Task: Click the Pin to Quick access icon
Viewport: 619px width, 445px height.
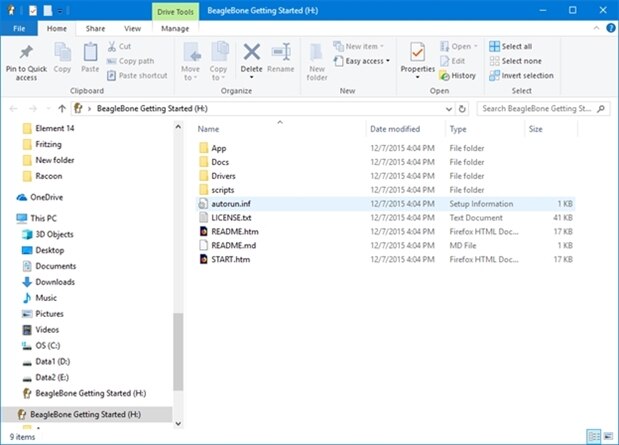Action: [x=26, y=58]
